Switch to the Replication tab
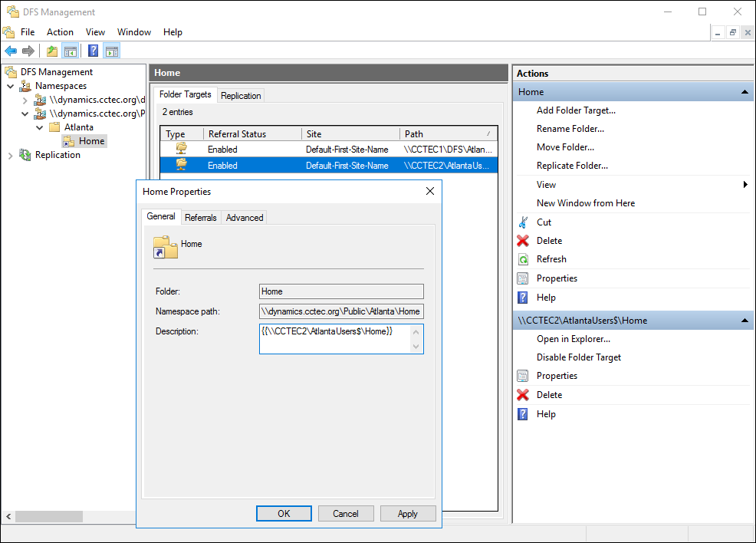The image size is (756, 543). (x=241, y=96)
